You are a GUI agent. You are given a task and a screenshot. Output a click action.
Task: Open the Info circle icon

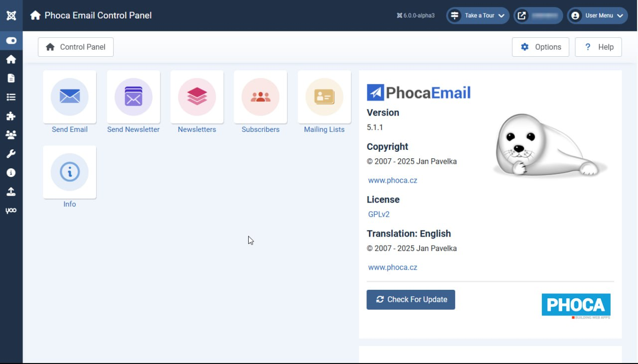tap(69, 172)
